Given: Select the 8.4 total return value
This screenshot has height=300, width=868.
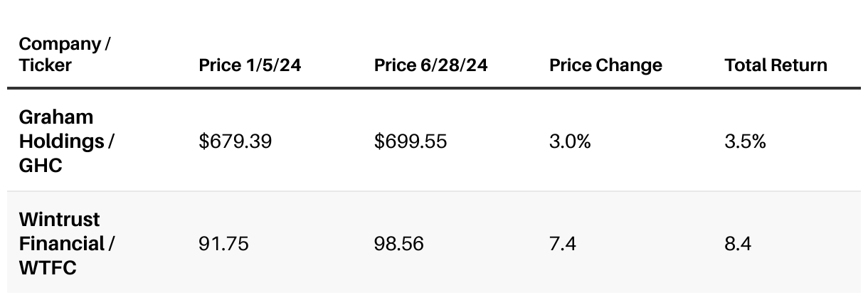Looking at the screenshot, I should coord(738,244).
